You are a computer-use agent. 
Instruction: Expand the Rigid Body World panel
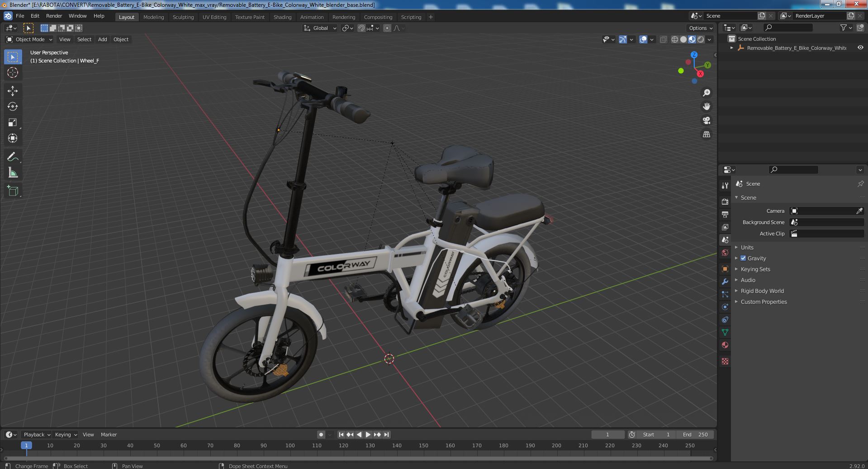tap(762, 291)
